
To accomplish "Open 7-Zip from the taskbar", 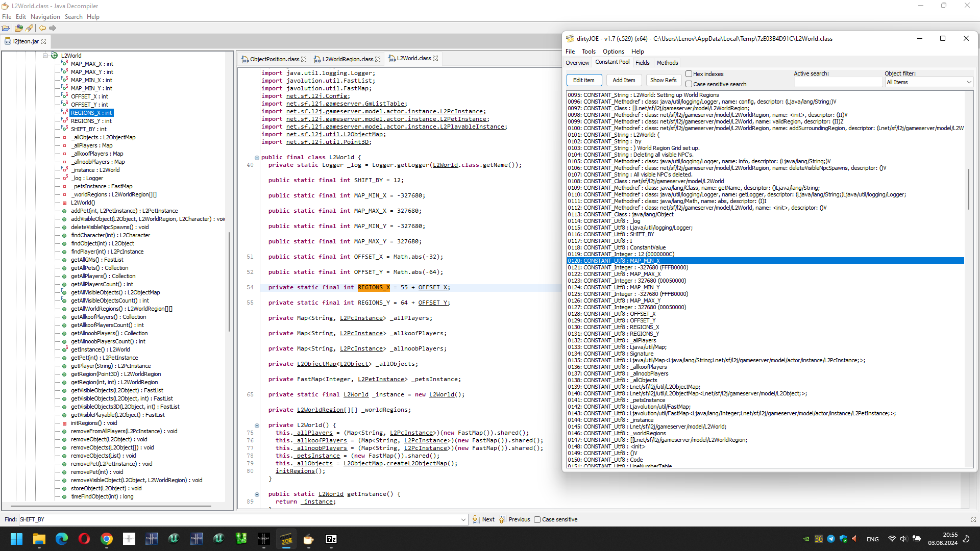I will point(331,539).
